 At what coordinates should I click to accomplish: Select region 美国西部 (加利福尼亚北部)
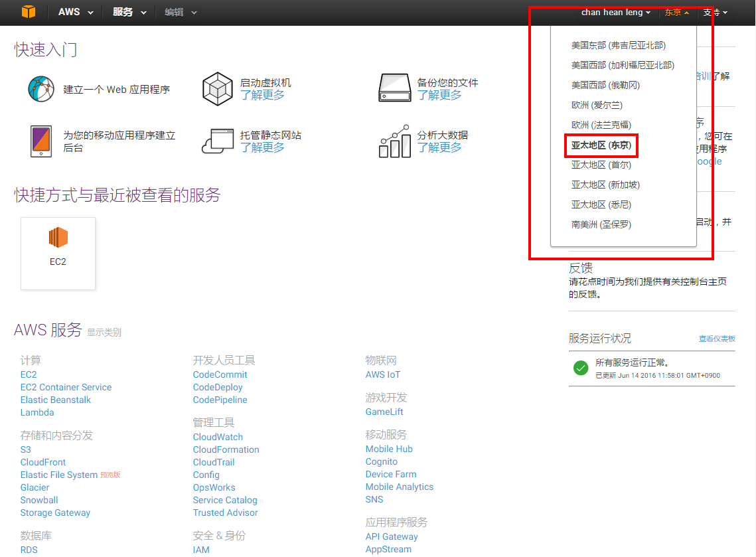623,65
